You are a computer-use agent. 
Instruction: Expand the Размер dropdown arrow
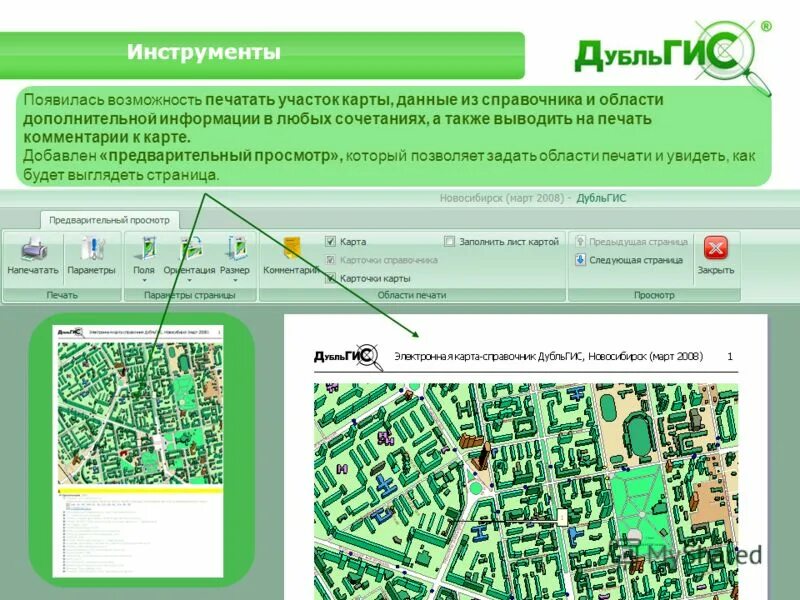click(x=235, y=281)
